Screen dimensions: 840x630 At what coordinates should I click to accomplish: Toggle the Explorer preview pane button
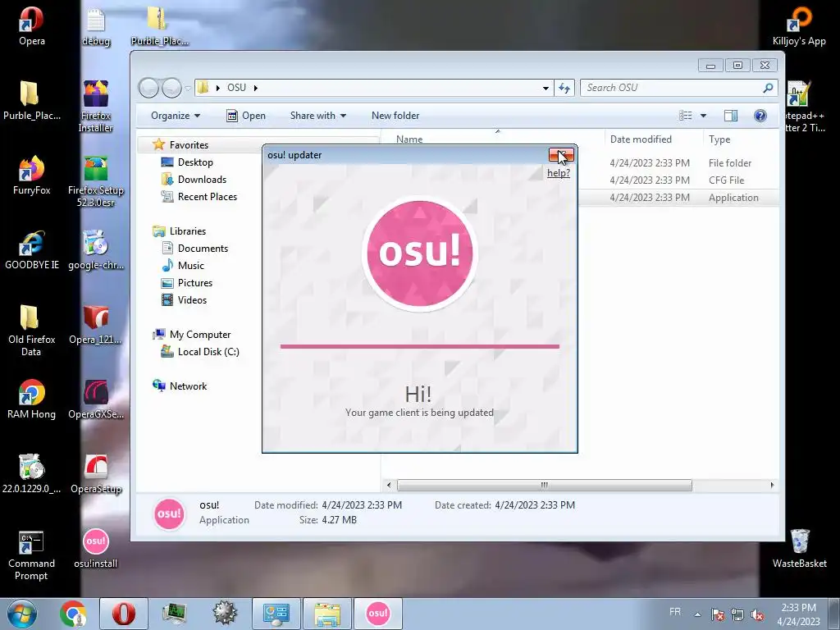[731, 116]
